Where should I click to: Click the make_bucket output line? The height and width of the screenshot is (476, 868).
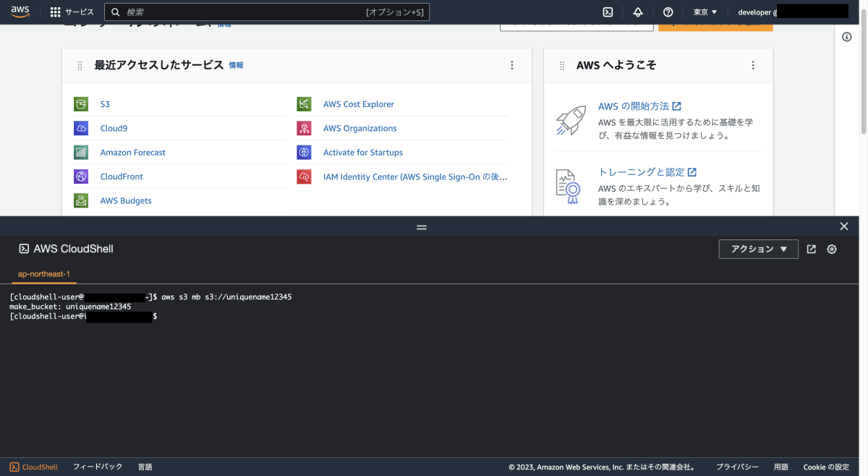tap(70, 307)
